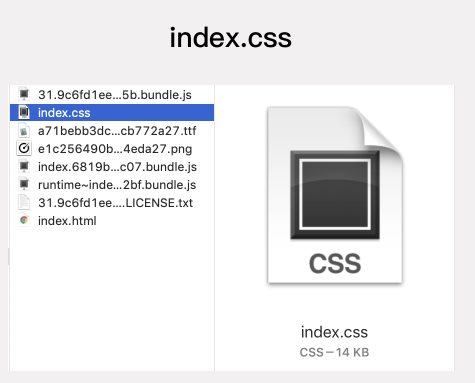
Task: Click the runtime~inde bundle.js file icon
Action: tap(24, 184)
